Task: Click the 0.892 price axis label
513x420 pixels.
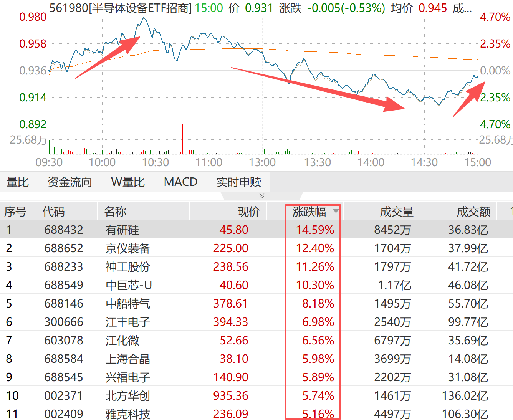Action: [x=33, y=124]
